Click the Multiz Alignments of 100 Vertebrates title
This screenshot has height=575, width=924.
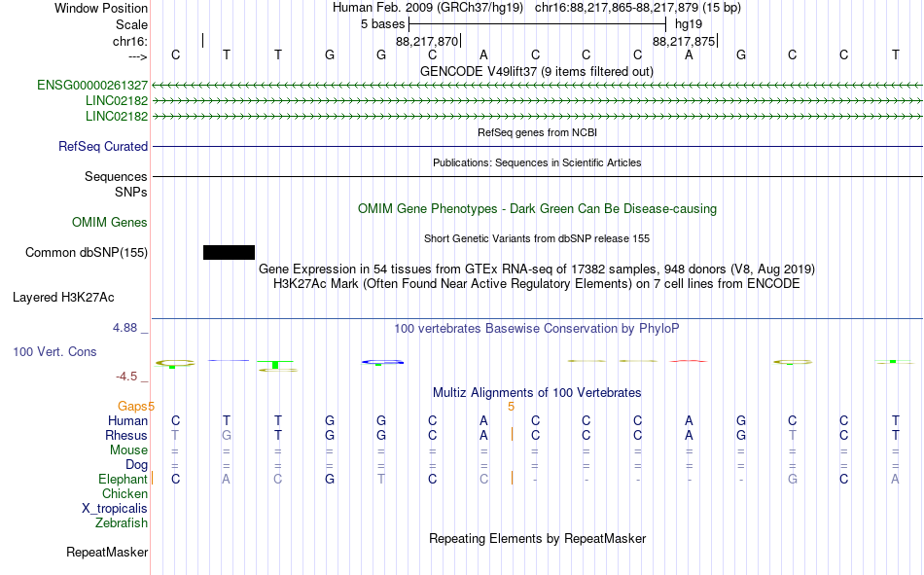[537, 393]
